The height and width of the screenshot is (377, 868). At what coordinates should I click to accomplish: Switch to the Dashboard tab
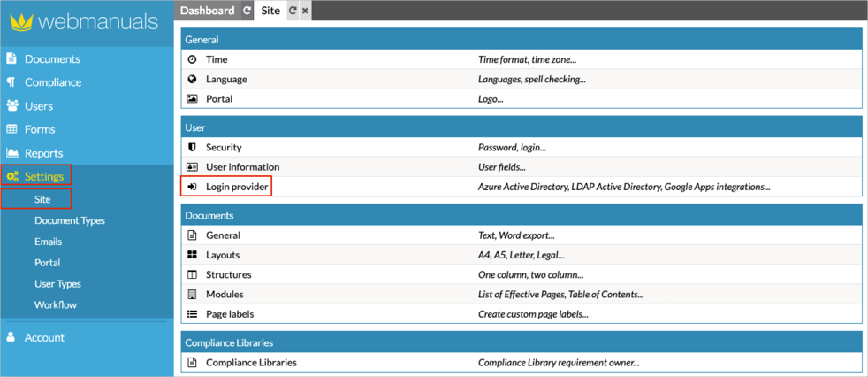207,11
